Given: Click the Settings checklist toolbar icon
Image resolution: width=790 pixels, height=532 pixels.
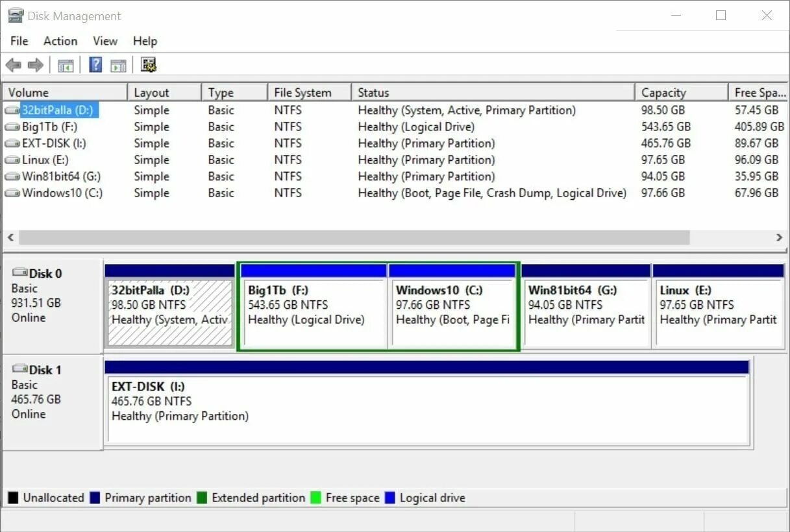Looking at the screenshot, I should [149, 65].
